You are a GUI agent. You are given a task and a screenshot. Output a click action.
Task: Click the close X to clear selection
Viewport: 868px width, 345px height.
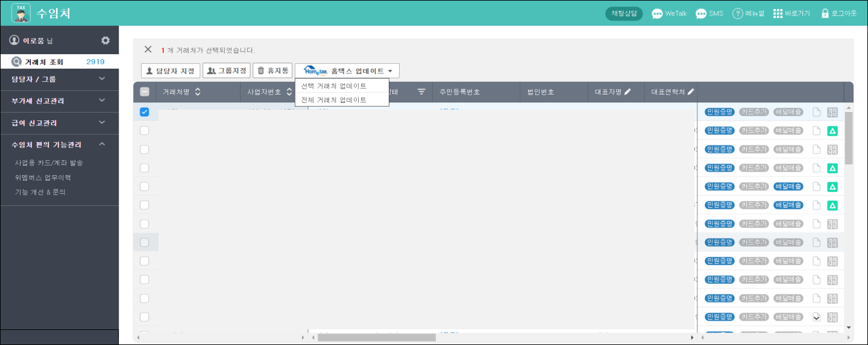click(x=148, y=49)
